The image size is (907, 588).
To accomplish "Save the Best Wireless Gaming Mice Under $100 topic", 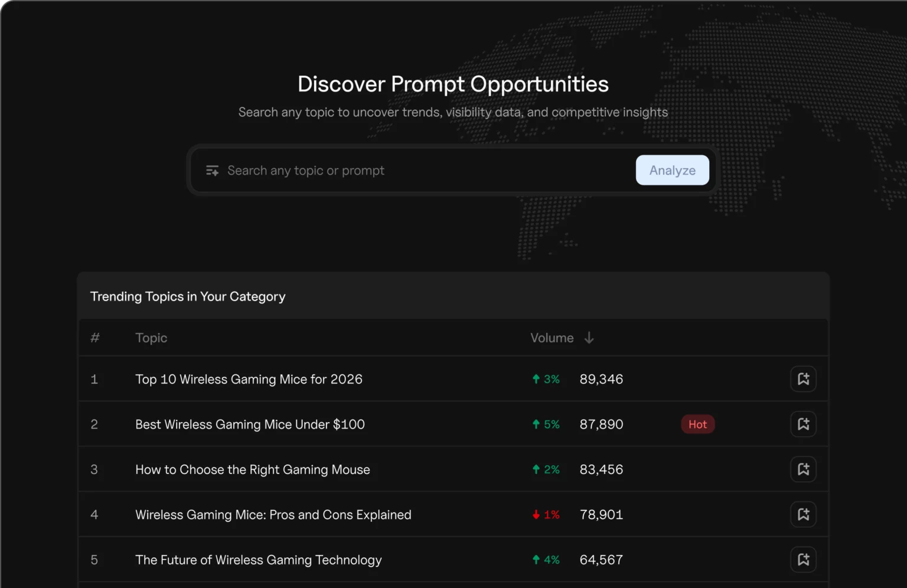I will [803, 424].
